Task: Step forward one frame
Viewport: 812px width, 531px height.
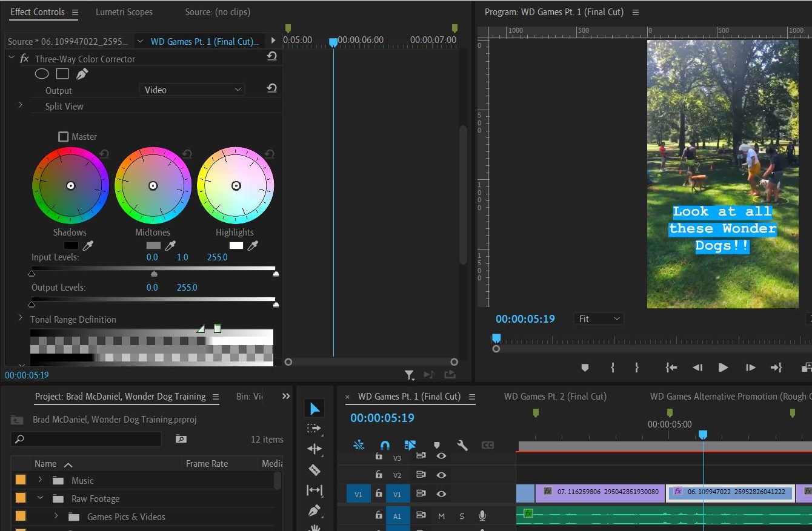Action: (x=750, y=367)
